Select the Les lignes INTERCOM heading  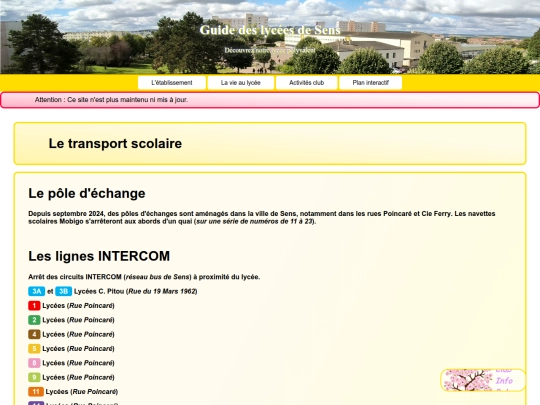tap(99, 256)
